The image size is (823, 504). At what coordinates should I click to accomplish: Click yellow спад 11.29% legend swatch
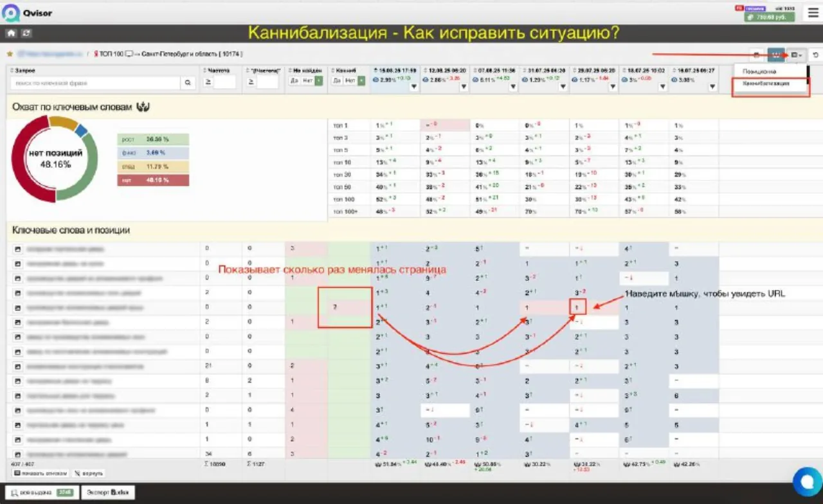pyautogui.click(x=153, y=166)
